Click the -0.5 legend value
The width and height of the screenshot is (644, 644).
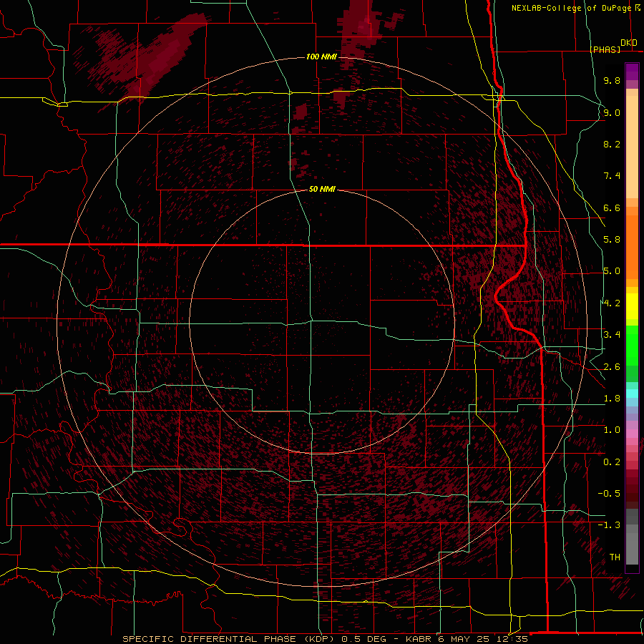[609, 494]
